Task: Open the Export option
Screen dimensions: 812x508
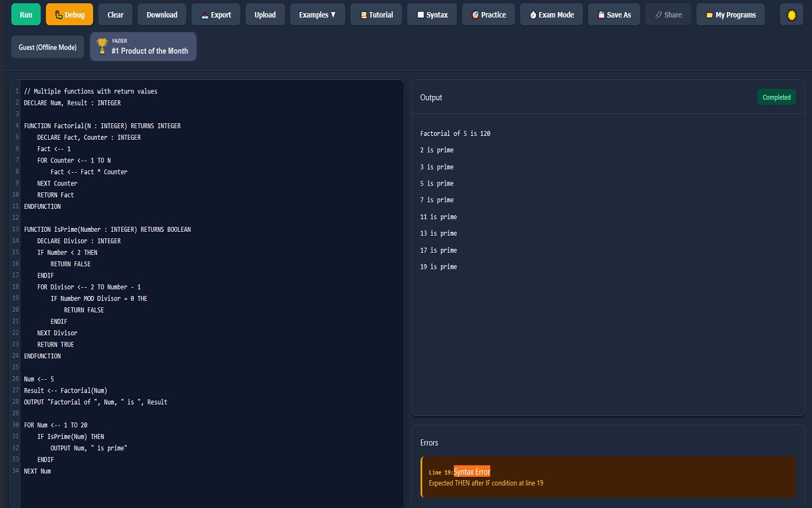Action: 216,15
